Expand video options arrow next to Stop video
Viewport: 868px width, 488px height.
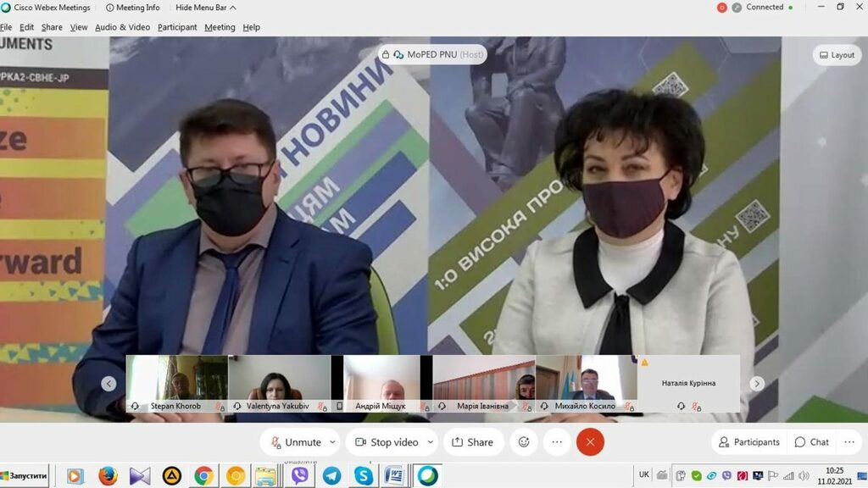431,442
